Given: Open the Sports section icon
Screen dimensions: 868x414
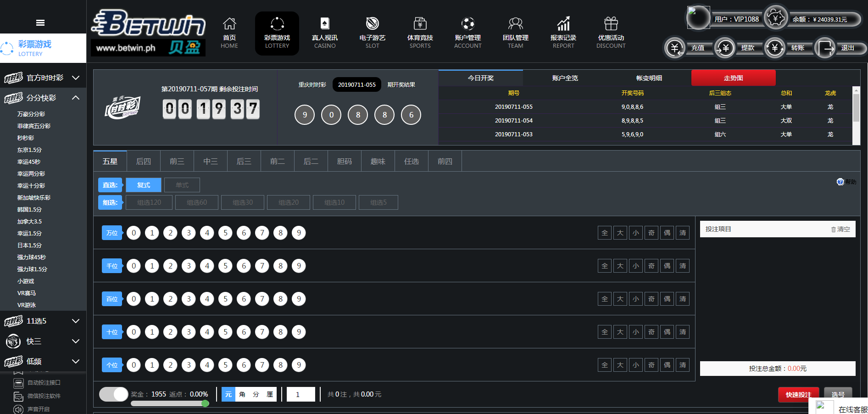Looking at the screenshot, I should tap(420, 24).
